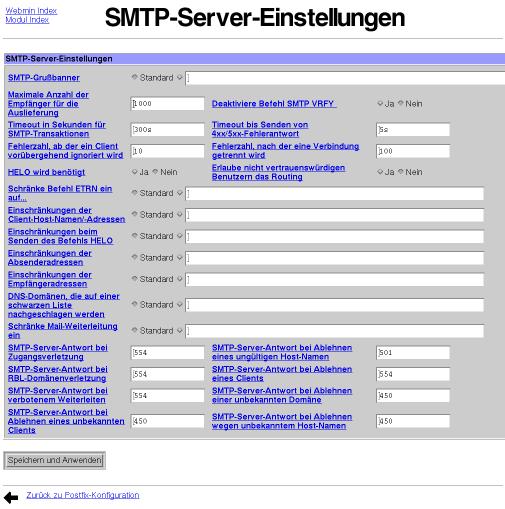The height and width of the screenshot is (509, 505).
Task: Select custom option for Schränke Befehl ETRN
Action: [x=180, y=193]
